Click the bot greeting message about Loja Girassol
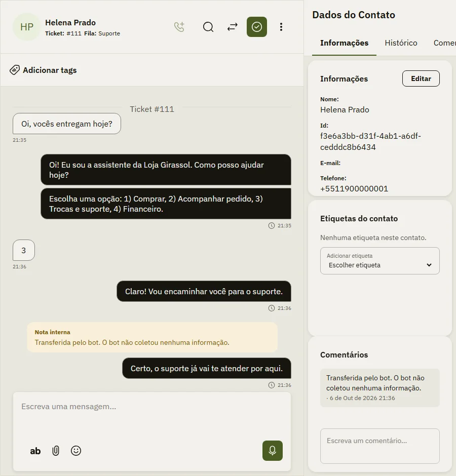Viewport: 456px width, 476px height. (x=166, y=170)
